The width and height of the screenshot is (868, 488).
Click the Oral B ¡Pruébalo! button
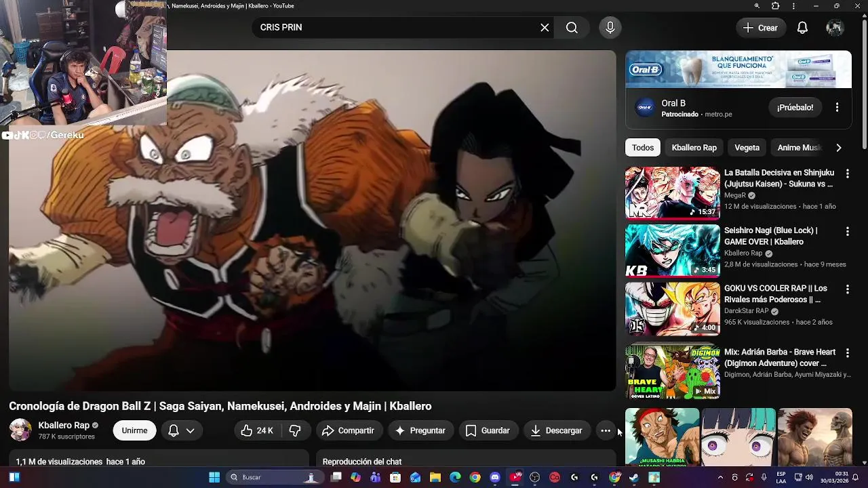[795, 107]
